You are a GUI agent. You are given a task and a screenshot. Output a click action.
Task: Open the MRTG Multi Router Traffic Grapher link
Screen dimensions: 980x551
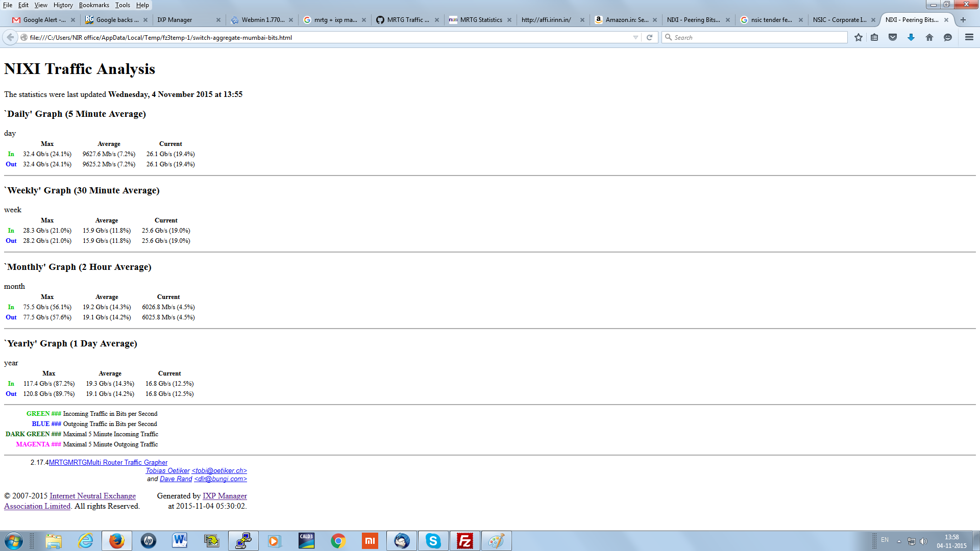point(108,462)
